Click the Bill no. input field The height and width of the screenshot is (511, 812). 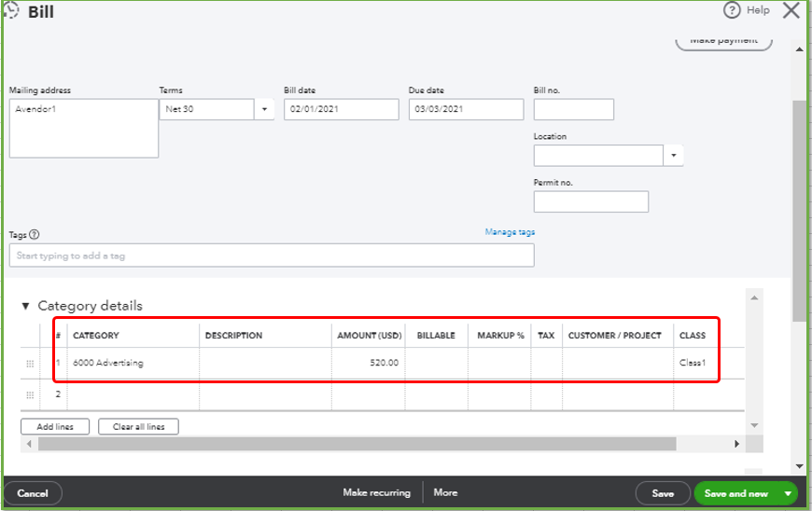point(574,109)
